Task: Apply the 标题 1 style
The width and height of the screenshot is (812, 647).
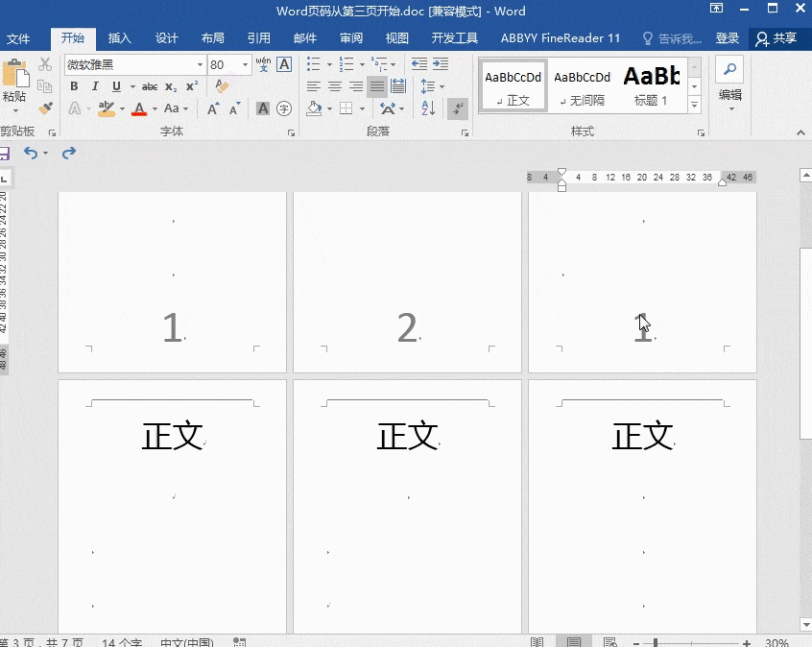Action: coord(652,84)
